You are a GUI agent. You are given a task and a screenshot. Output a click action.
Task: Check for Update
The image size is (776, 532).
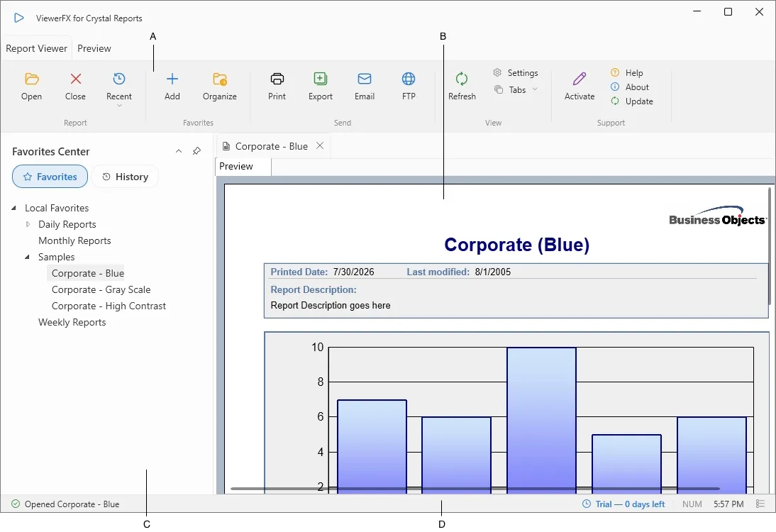(632, 101)
